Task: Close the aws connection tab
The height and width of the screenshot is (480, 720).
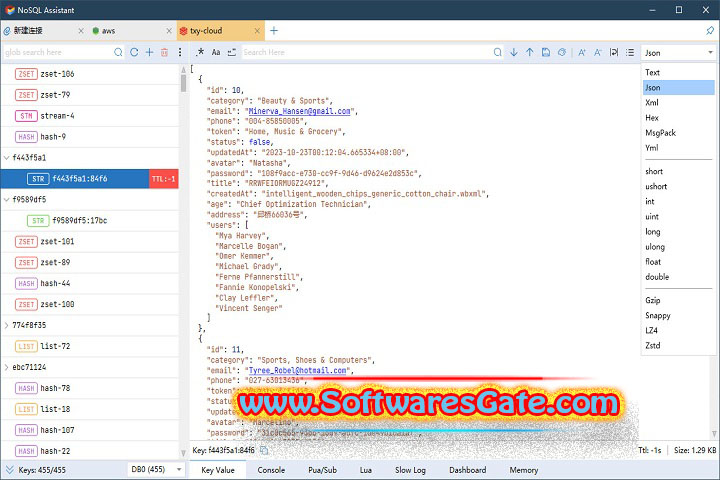Action: pos(169,31)
